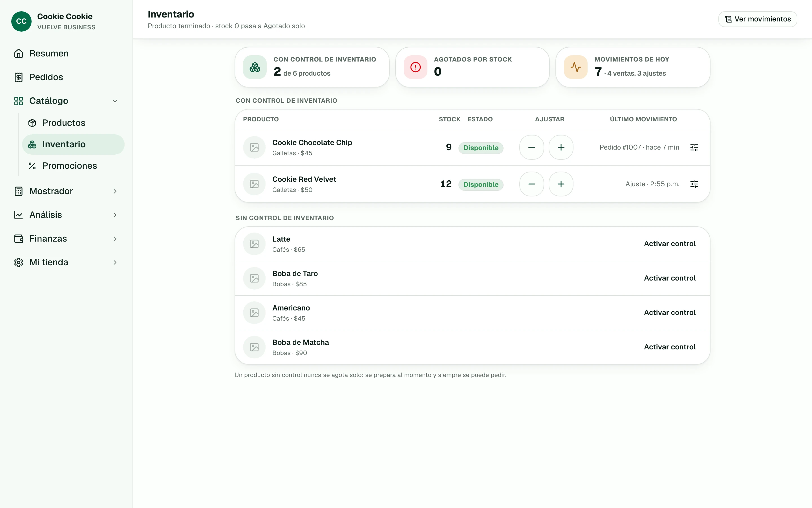Decrease stock of Cookie Chocolate Chip
This screenshot has width=812, height=508.
[531, 147]
